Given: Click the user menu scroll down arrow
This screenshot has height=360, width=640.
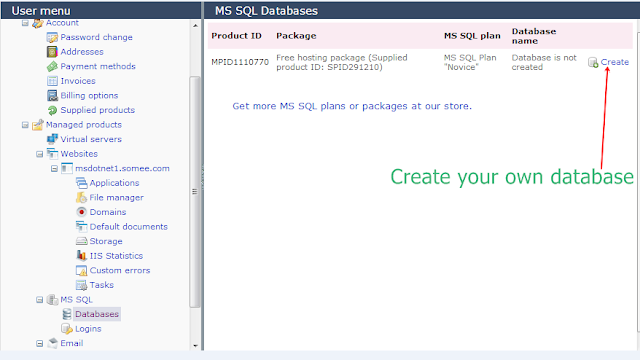Looking at the screenshot, I should point(195,345).
